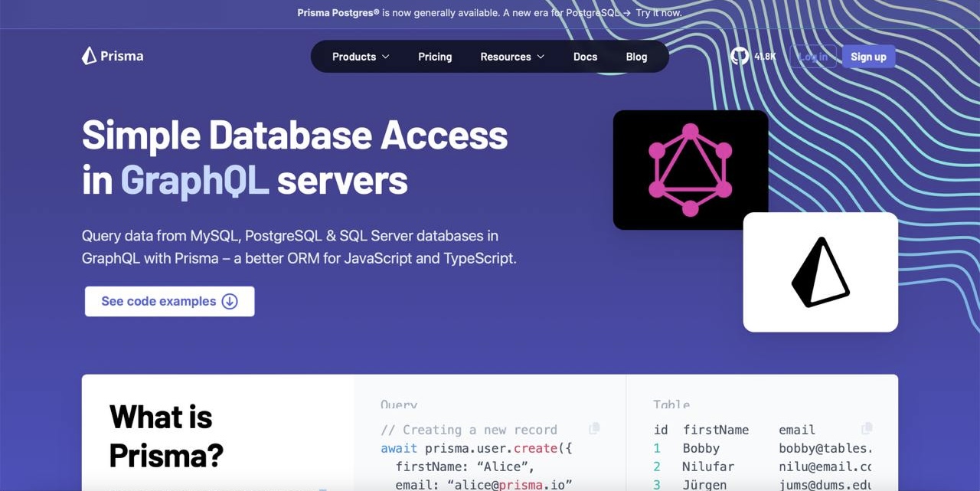Click the 'What is Prisma?' heading
This screenshot has width=980, height=491.
tap(166, 436)
